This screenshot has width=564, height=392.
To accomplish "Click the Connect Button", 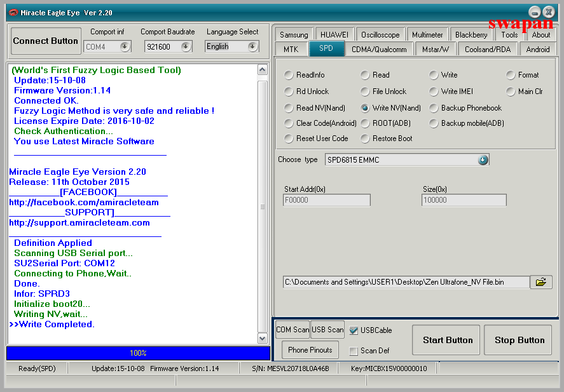I will [x=46, y=41].
